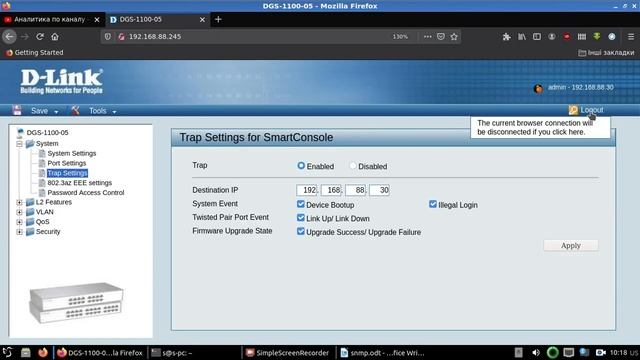Expand the L2 Features tree folder
Image resolution: width=640 pixels, height=360 pixels.
click(x=19, y=202)
